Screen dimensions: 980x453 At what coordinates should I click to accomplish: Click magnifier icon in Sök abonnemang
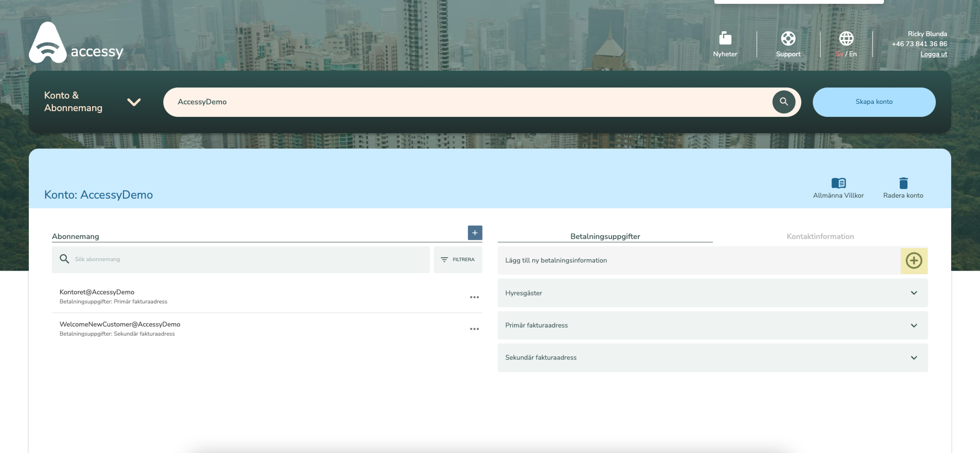point(64,259)
